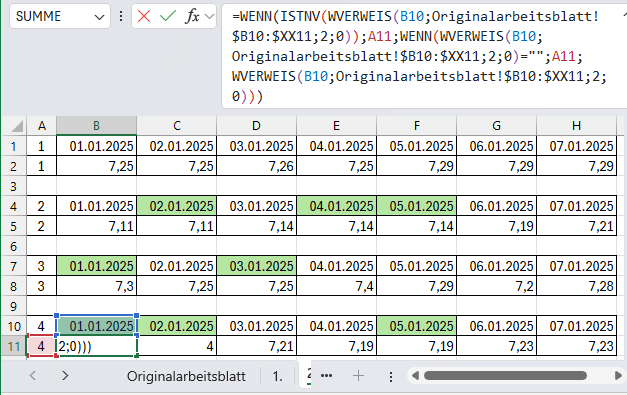Open the Insert Function fx dialog
This screenshot has width=627, height=395.
click(192, 16)
